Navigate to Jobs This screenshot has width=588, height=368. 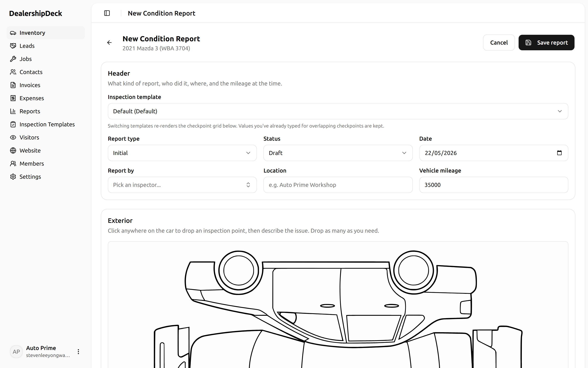pos(46,59)
